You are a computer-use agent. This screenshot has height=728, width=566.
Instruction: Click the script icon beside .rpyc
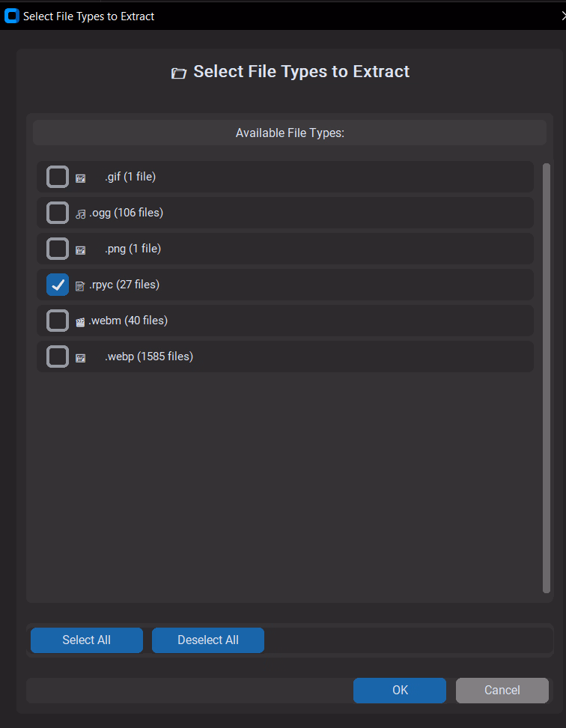(x=80, y=285)
